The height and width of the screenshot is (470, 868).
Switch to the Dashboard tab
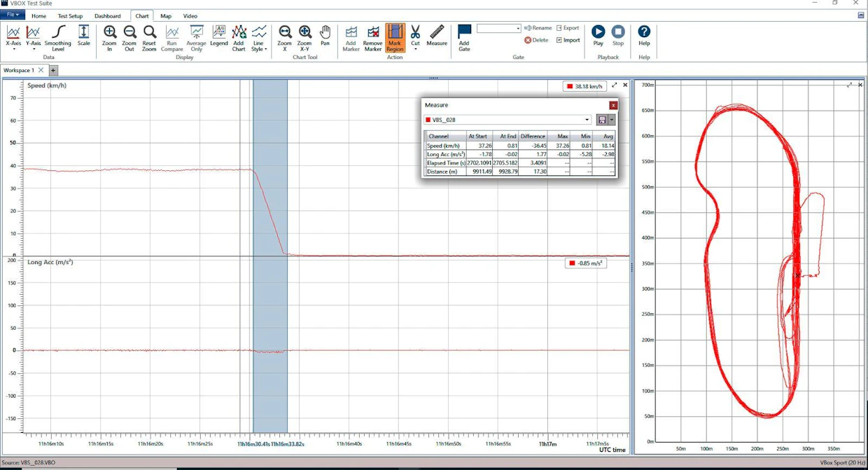108,15
